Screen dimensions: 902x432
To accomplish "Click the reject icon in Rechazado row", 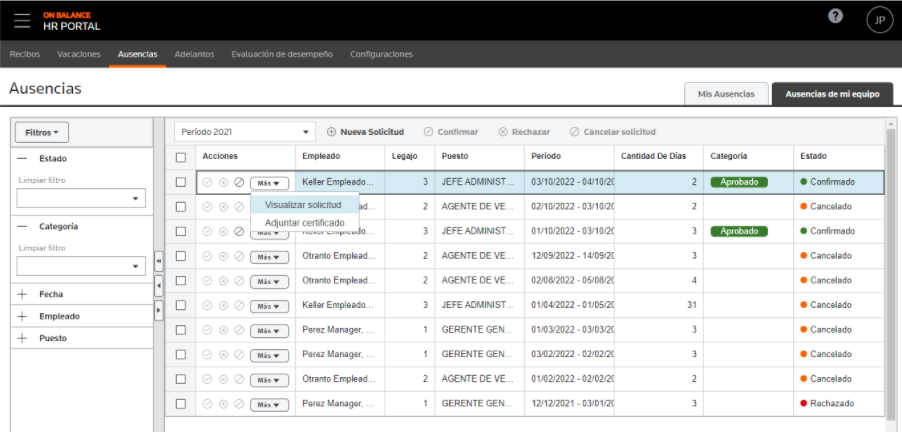I will tap(223, 404).
